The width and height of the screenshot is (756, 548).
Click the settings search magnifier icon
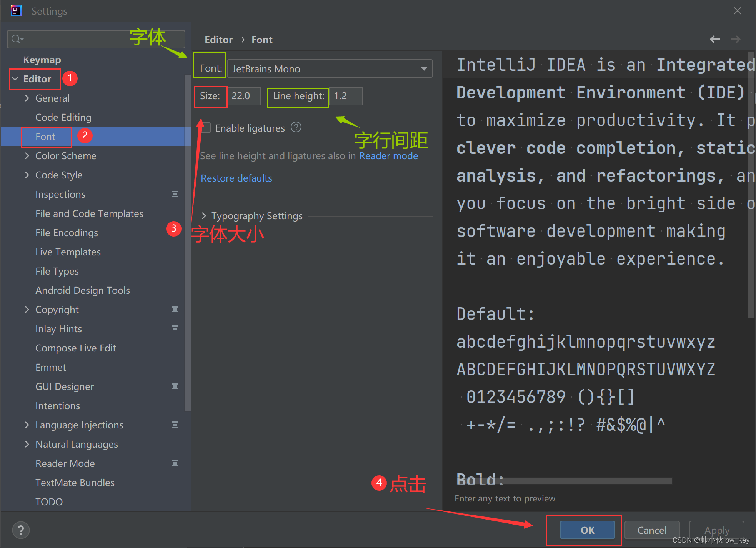(x=17, y=39)
